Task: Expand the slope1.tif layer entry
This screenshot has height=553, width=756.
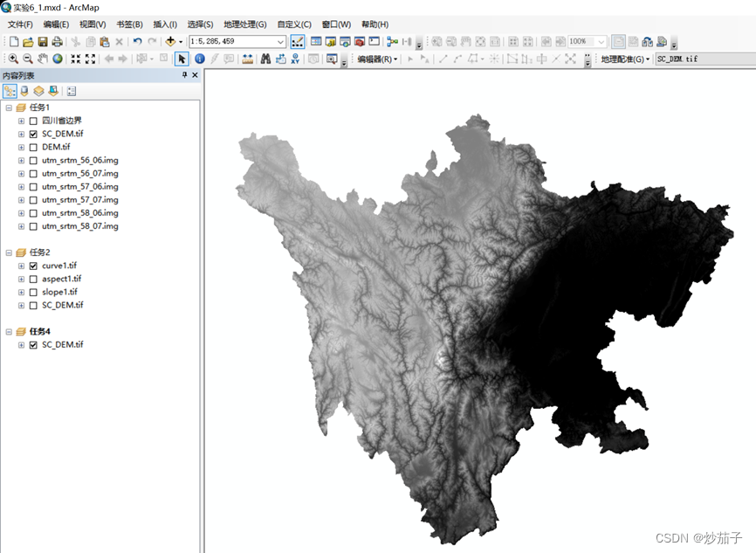Action: (x=21, y=292)
